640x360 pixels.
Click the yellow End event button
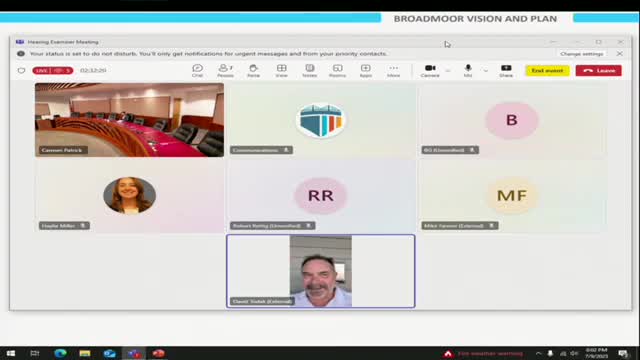point(547,71)
